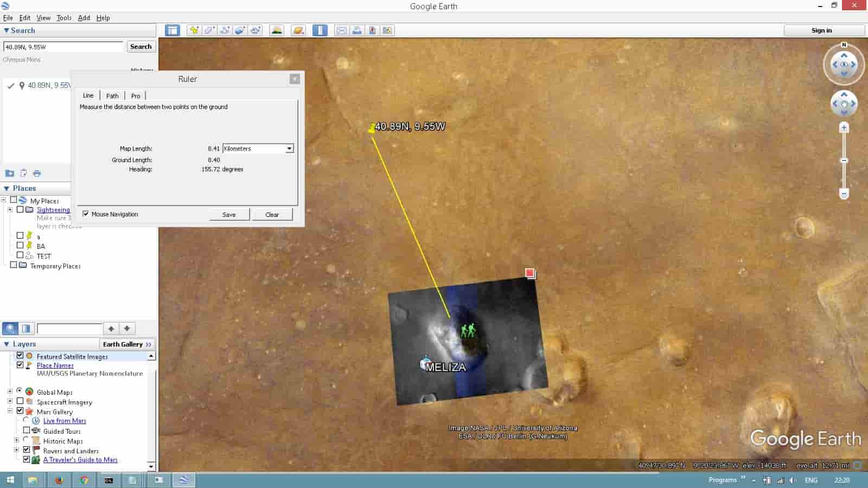This screenshot has height=488, width=868.
Task: Zoom out with the minus button
Action: (844, 194)
